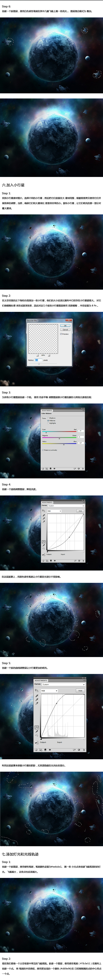
Task: Click the Yellow-Blue value field showing +27
Action: coord(81,443)
